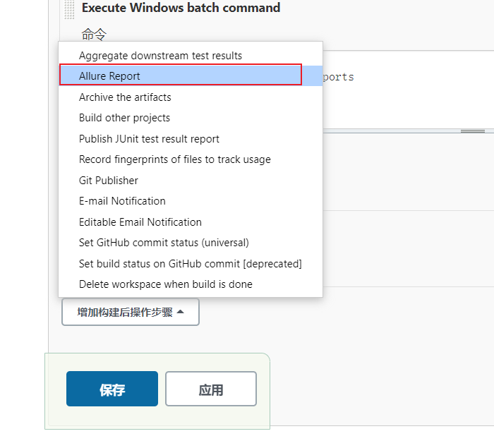Pick Build other projects entry
This screenshot has width=494, height=448.
124,118
